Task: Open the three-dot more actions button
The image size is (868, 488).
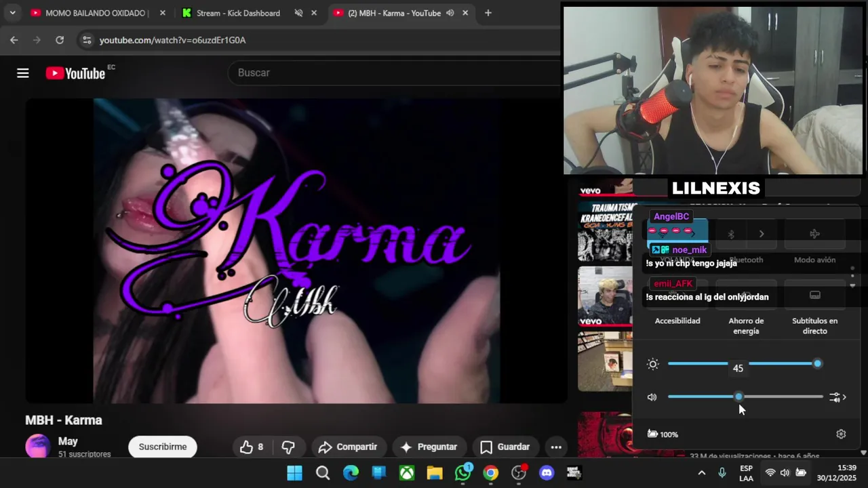Action: point(556,447)
